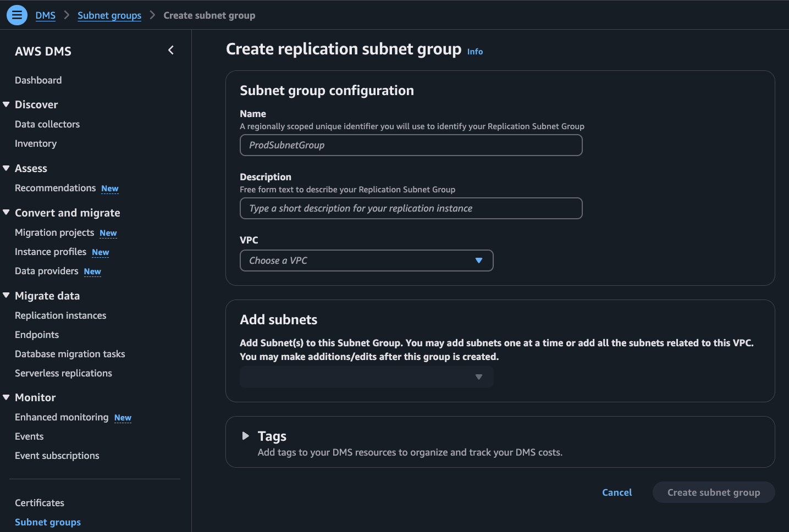Viewport: 789px width, 532px height.
Task: Open the Choose a VPC dropdown
Action: tap(366, 261)
